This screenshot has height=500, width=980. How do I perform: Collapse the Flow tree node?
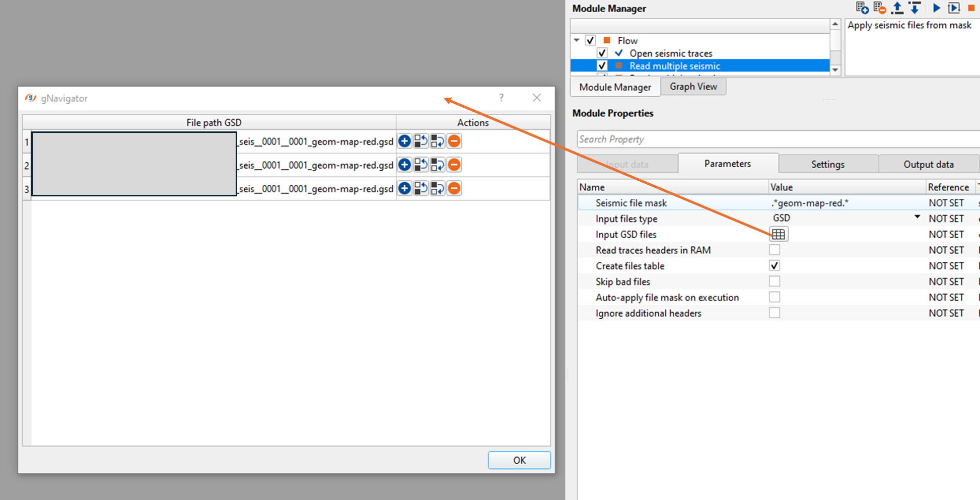(577, 40)
